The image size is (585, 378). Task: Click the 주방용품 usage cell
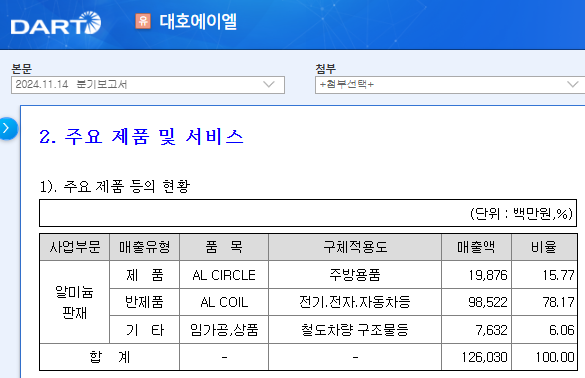coord(355,275)
